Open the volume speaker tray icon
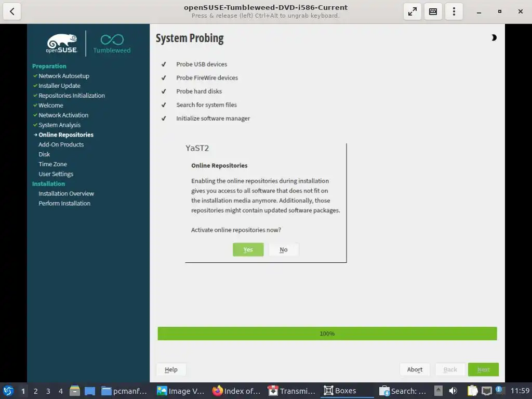532x399 pixels. (453, 391)
